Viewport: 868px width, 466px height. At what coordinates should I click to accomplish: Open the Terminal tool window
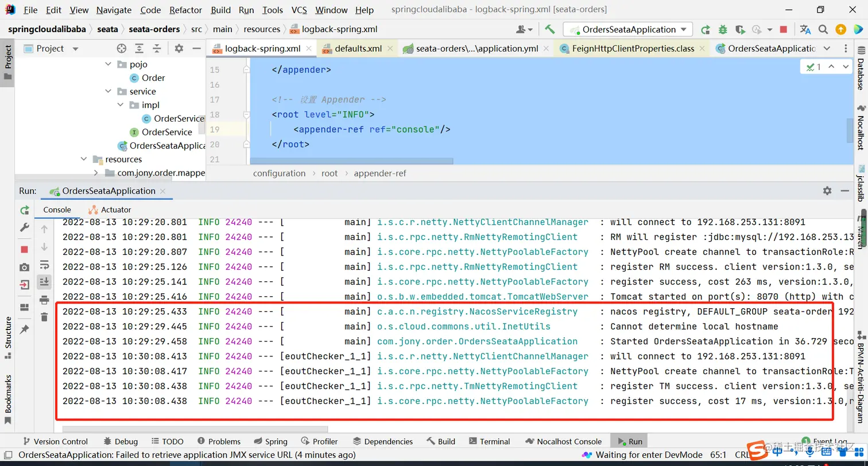tap(489, 441)
